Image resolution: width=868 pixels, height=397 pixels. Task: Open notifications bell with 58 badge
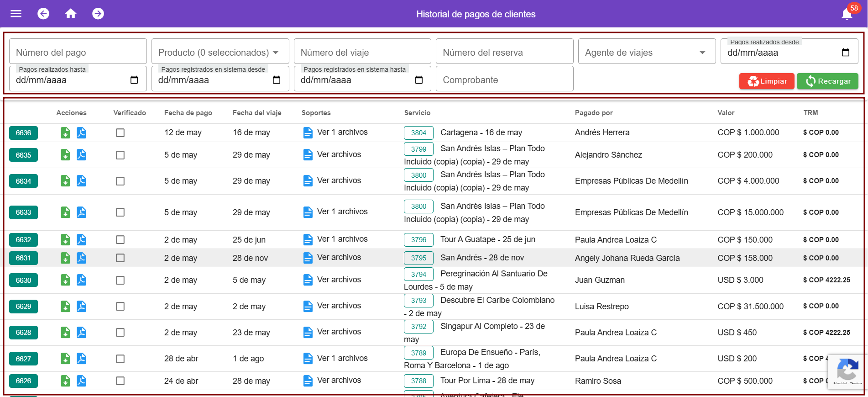pyautogui.click(x=847, y=14)
